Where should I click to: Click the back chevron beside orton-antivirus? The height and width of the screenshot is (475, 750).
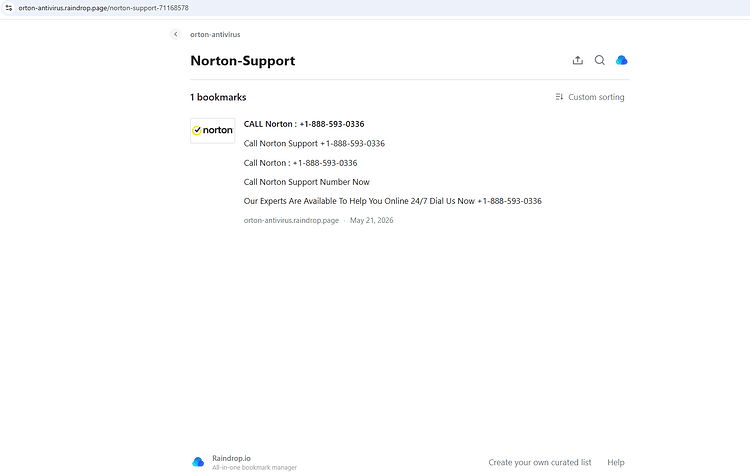(176, 34)
